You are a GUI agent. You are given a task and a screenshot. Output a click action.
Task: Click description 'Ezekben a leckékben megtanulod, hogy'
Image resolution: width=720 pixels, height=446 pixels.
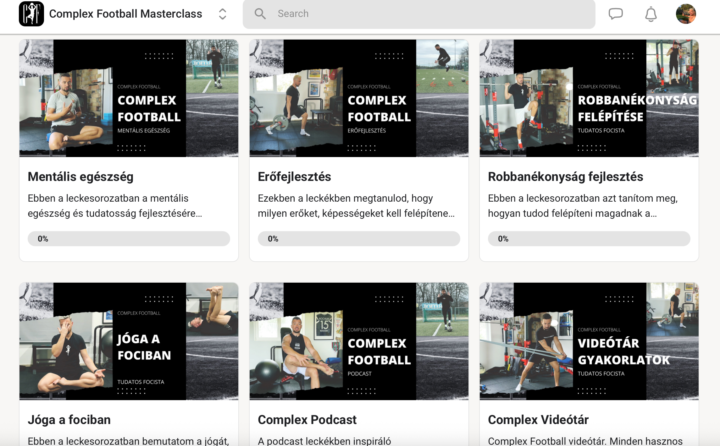(345, 198)
